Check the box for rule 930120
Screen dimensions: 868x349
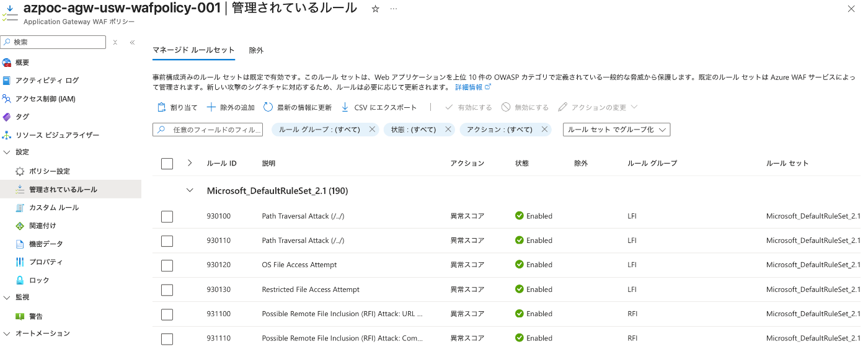point(167,265)
